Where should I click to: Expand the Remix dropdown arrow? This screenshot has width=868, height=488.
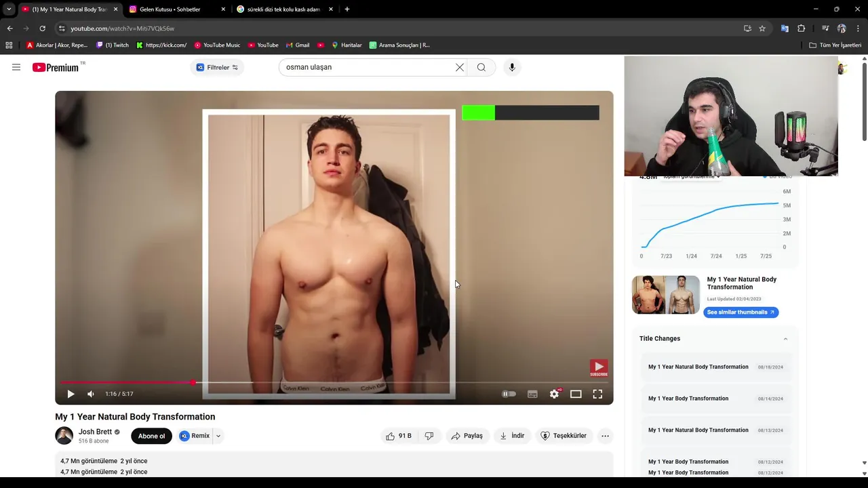(218, 436)
